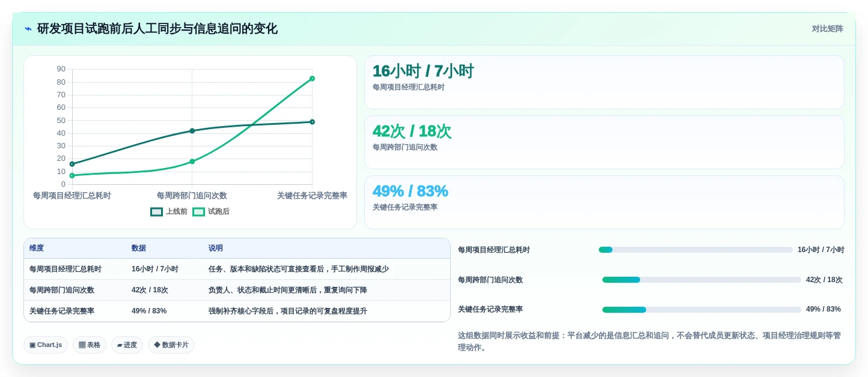Click the 16小时 / 7小时 data card heading
Viewport: 868px width, 377px height.
click(423, 71)
